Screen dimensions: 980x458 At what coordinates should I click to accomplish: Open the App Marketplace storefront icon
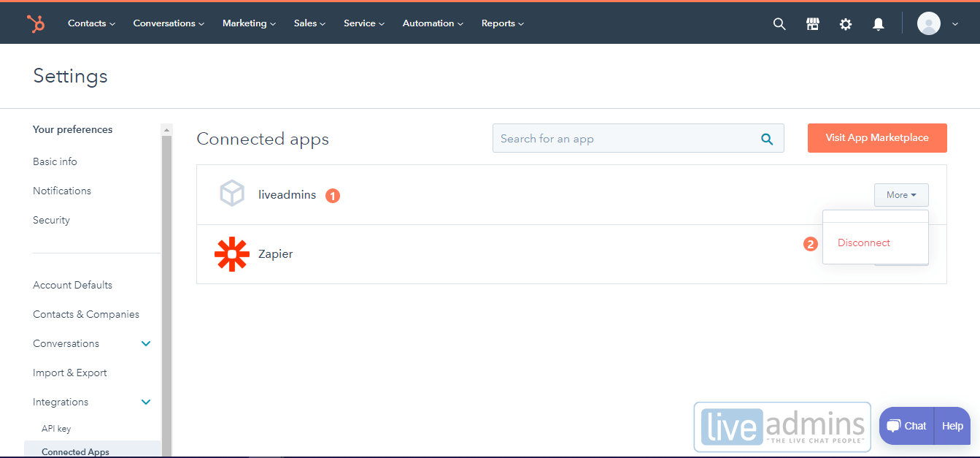pyautogui.click(x=812, y=23)
